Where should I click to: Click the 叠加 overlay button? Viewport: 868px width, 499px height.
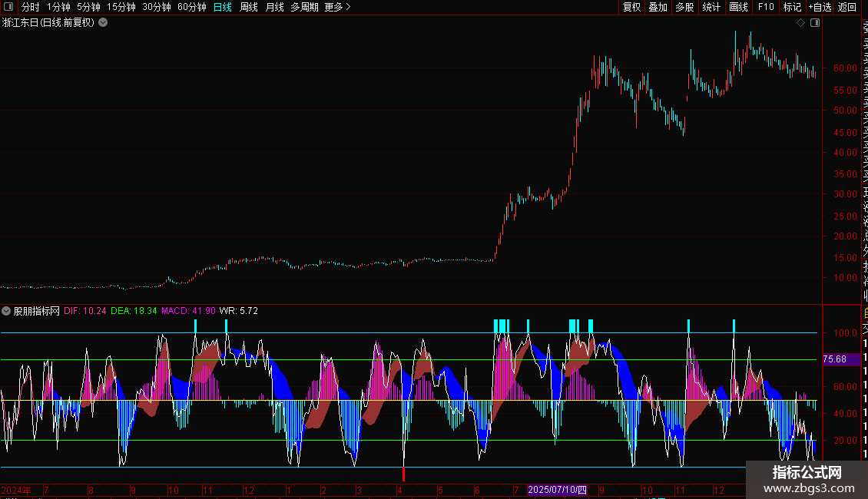658,7
